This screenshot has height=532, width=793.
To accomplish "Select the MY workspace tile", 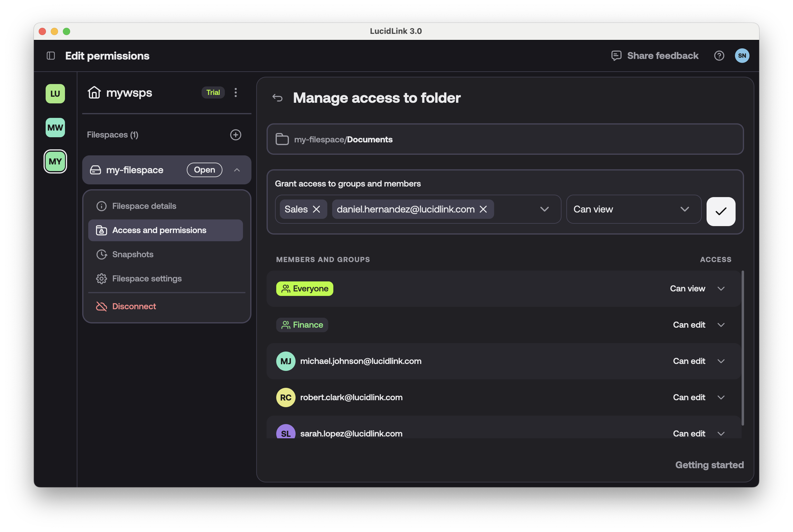I will click(x=55, y=161).
